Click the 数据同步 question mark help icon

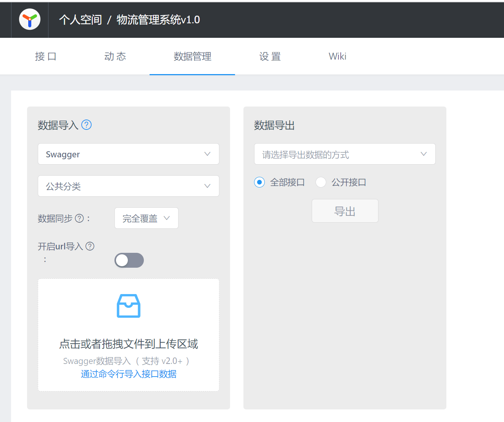(x=79, y=218)
